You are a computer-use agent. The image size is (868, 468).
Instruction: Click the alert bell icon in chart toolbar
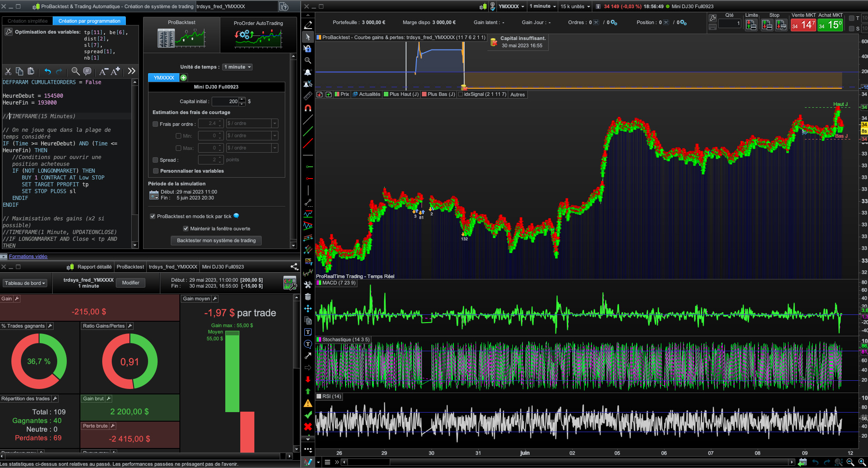308,72
